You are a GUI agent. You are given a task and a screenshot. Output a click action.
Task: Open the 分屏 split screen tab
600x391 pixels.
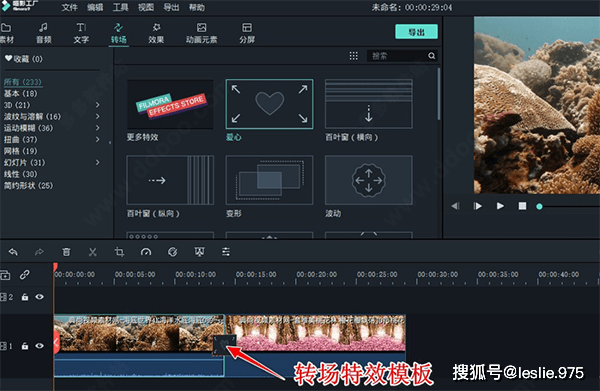pyautogui.click(x=247, y=33)
